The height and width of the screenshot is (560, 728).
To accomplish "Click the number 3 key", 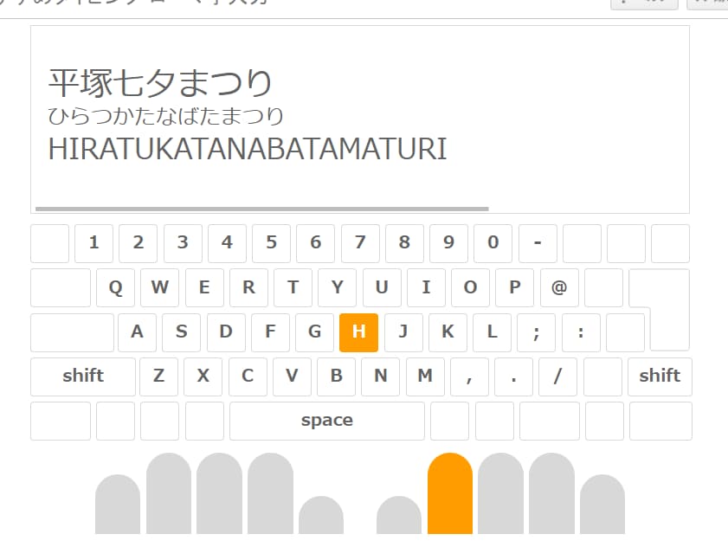I will point(183,244).
